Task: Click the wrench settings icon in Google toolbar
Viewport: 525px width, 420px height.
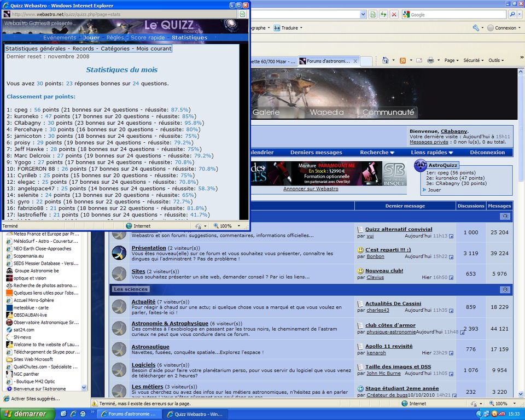Action: point(476,28)
